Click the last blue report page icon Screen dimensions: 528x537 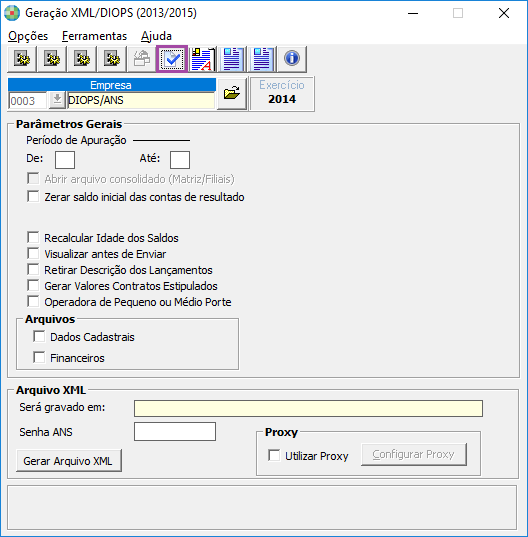coord(262,59)
